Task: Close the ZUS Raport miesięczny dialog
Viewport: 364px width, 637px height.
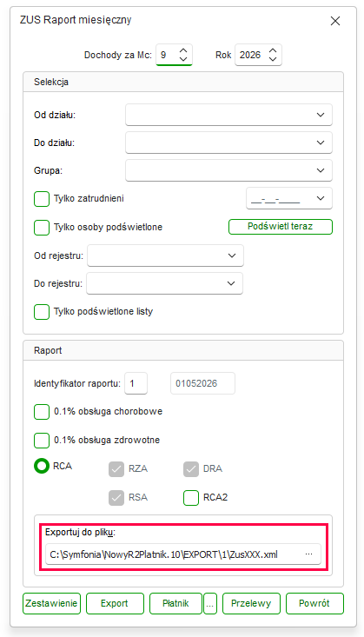Action: tap(335, 21)
